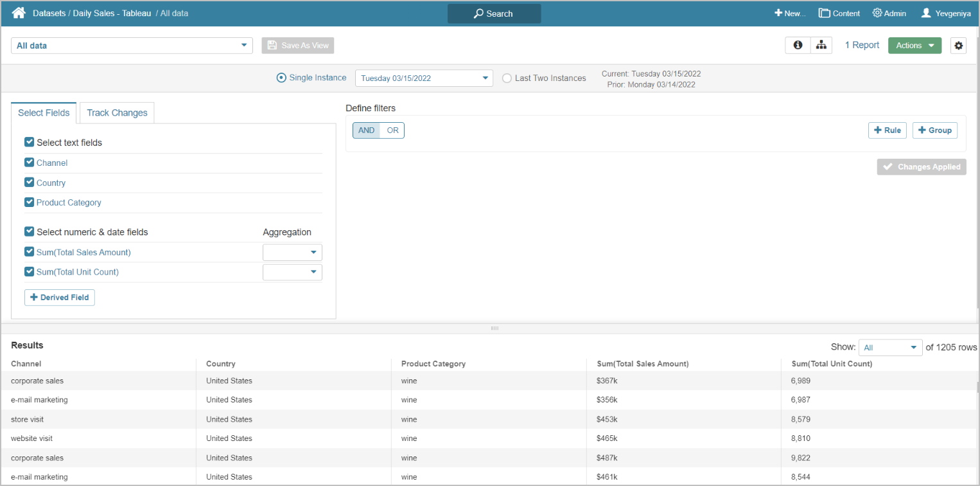Open the Tuesday 03/15/2022 instance dropdown
Image resolution: width=980 pixels, height=486 pixels.
coord(424,78)
